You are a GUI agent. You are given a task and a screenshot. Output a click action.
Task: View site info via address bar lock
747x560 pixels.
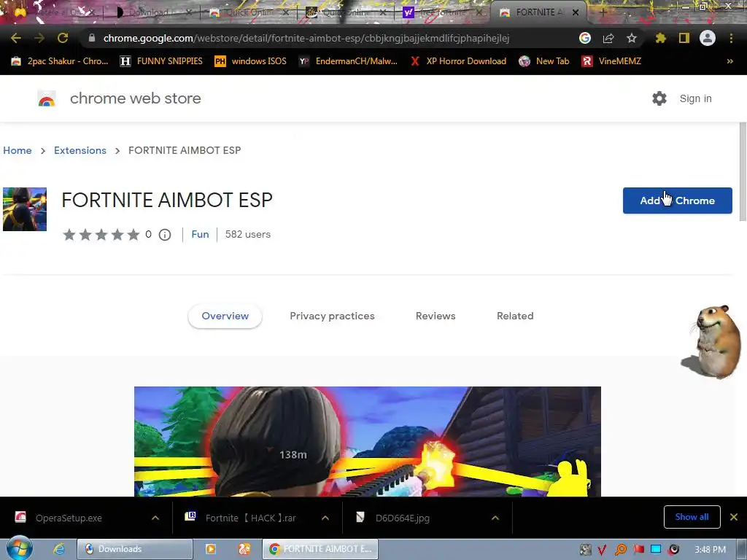(92, 38)
